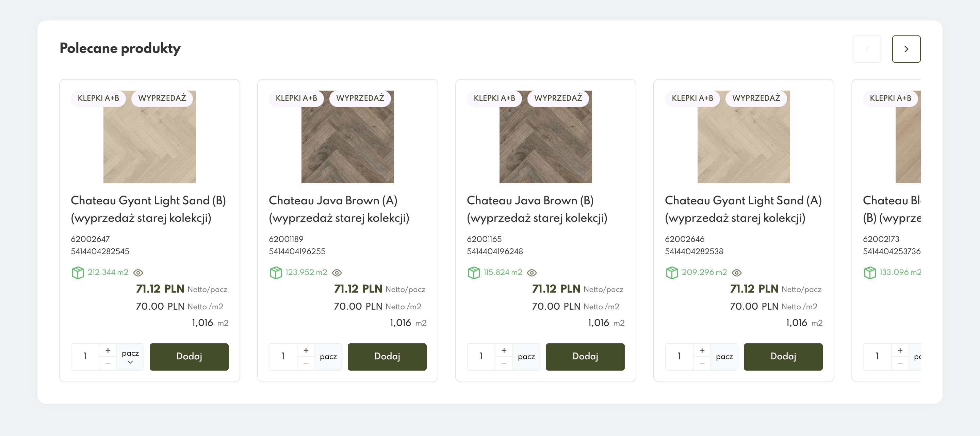Click stock box icon for Java Brown (B)
Screen dimensions: 980x436
474,272
